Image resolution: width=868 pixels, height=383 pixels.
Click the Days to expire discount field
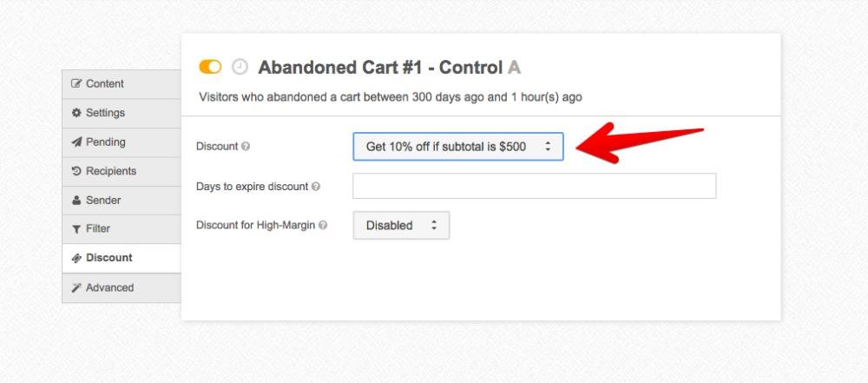[x=534, y=186]
